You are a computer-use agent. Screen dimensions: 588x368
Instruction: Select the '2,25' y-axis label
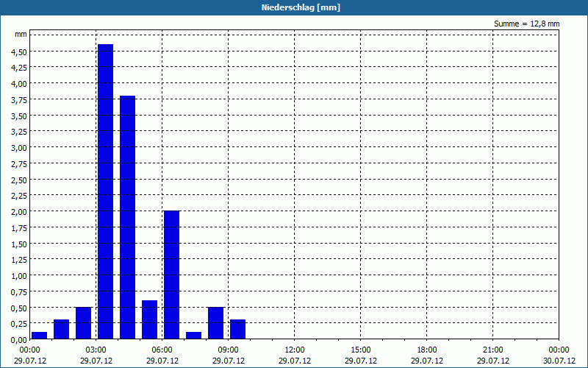pyautogui.click(x=19, y=196)
